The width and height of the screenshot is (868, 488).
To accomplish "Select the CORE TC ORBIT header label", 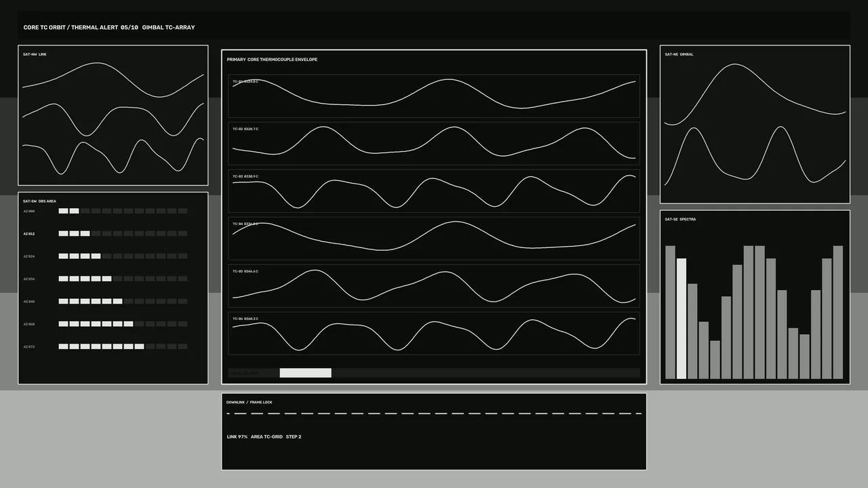I will click(x=45, y=28).
